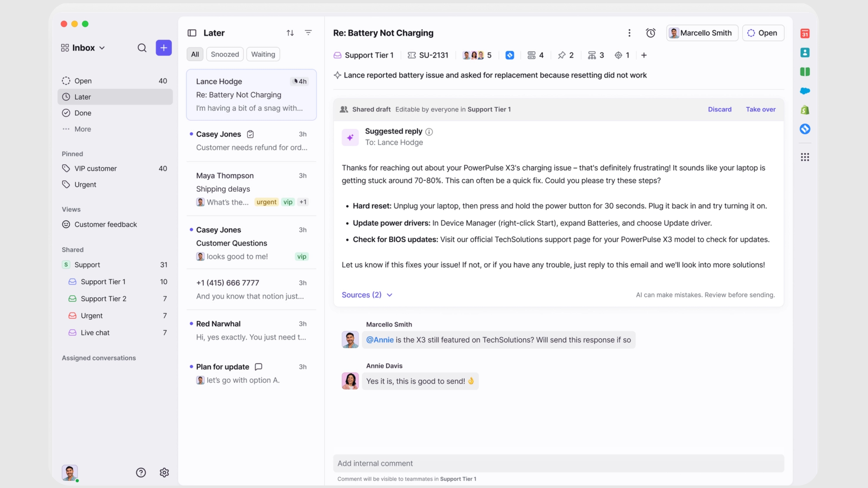Go to the Open folder
This screenshot has height=488, width=868.
tap(115, 81)
